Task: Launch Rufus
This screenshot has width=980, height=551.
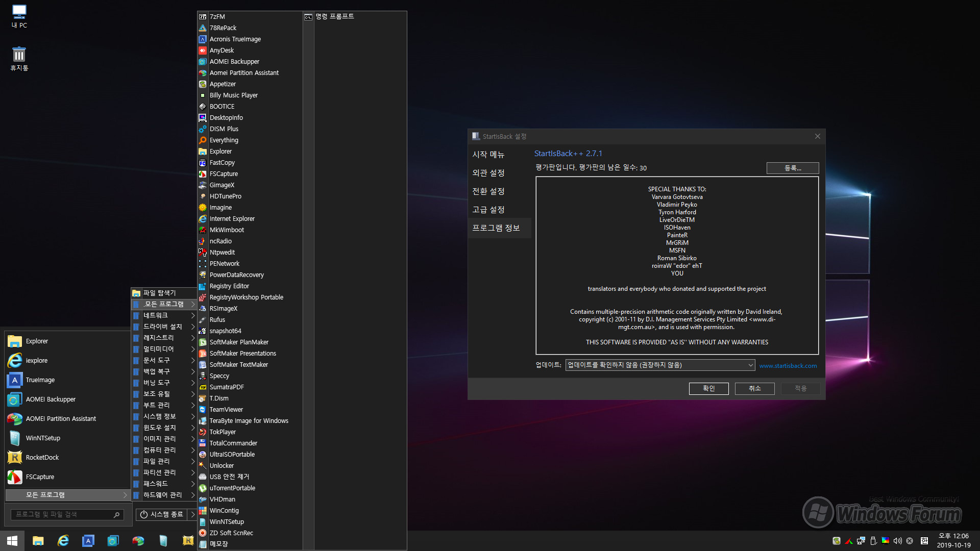Action: 250,319
